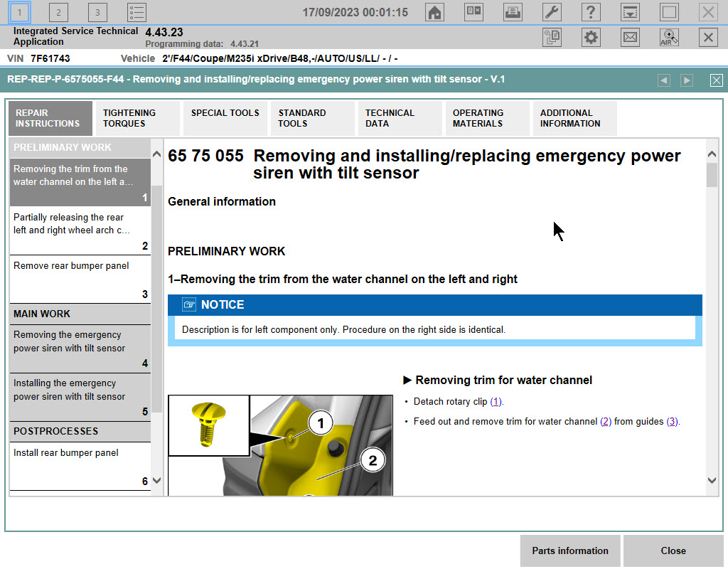Click the X icon below top toolbar

[x=708, y=38]
